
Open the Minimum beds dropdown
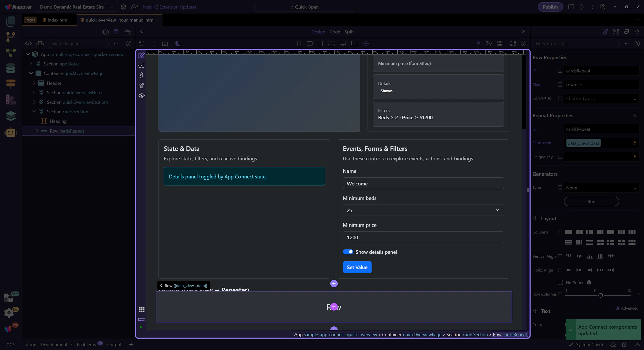(x=423, y=210)
